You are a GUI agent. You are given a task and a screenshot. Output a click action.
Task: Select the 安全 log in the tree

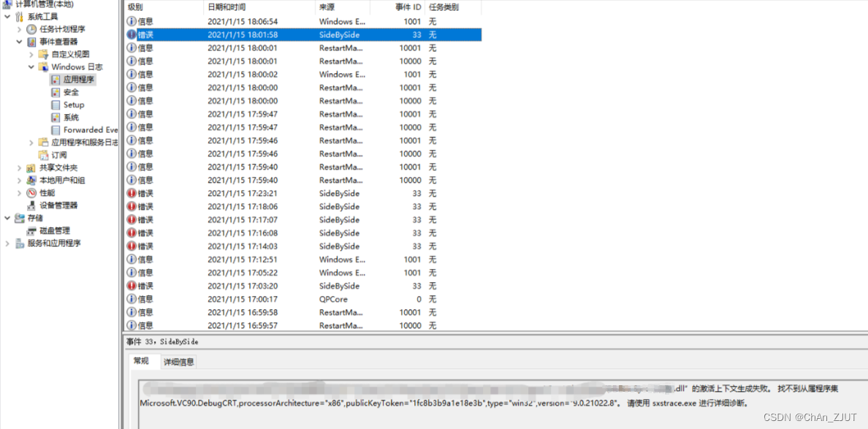tap(72, 92)
